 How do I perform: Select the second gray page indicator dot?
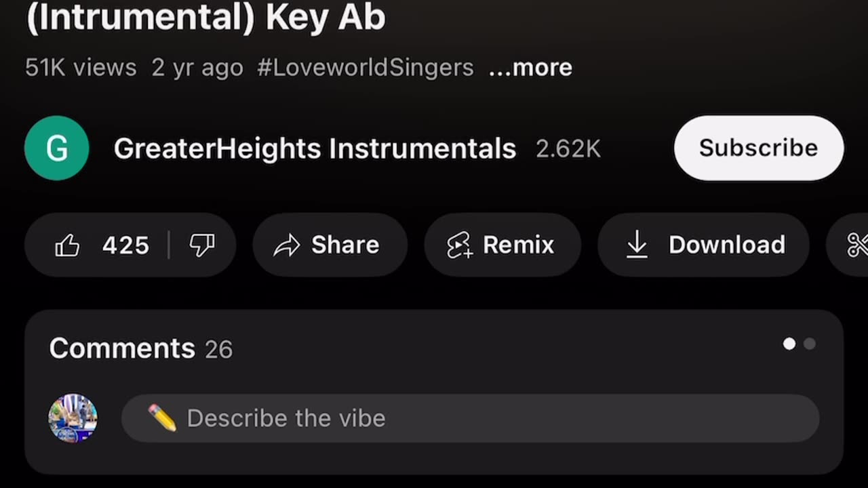click(810, 344)
